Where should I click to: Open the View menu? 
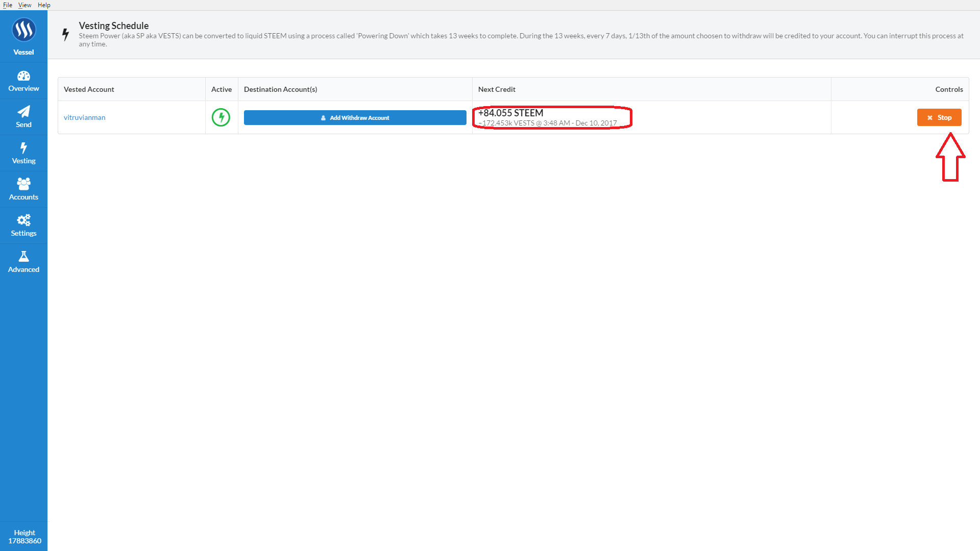tap(24, 5)
